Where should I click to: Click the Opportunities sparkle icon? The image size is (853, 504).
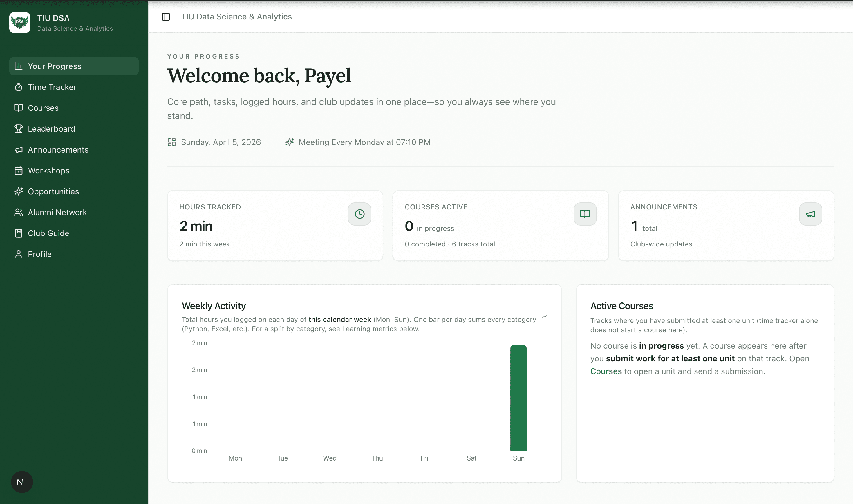pos(19,191)
